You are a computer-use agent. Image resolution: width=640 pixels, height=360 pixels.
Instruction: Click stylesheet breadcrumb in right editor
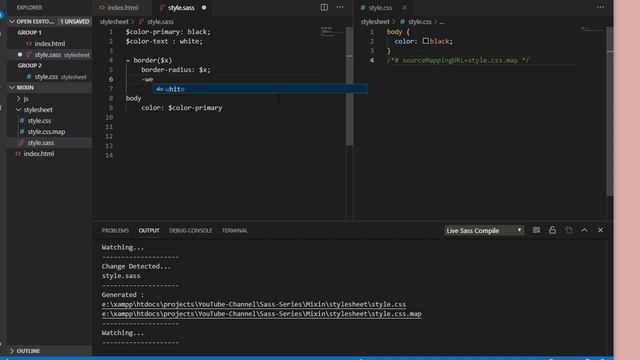(x=375, y=22)
